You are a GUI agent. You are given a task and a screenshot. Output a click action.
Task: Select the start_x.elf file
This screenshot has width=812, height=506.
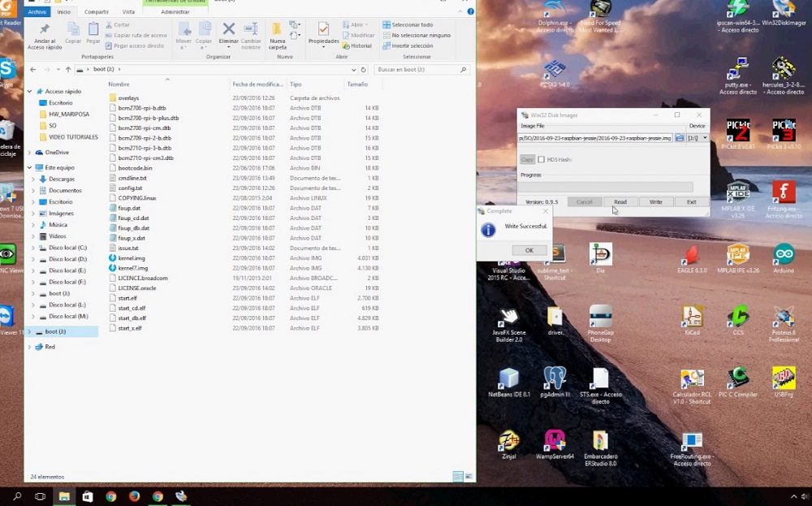[x=130, y=328]
